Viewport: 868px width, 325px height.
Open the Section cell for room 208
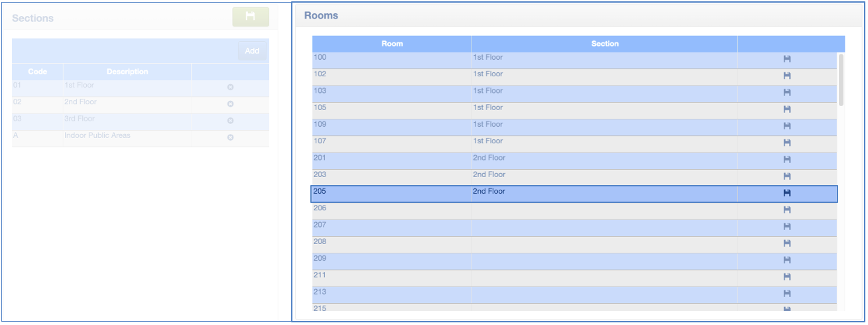point(604,244)
